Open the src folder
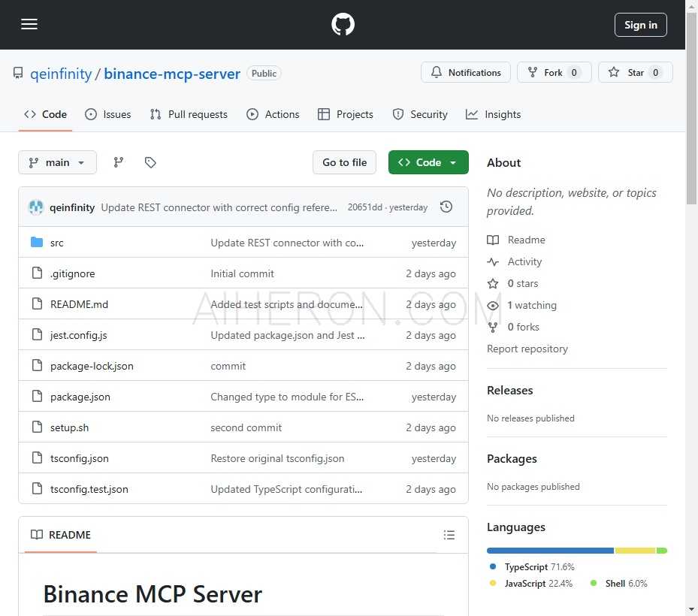The width and height of the screenshot is (698, 616). coord(57,243)
